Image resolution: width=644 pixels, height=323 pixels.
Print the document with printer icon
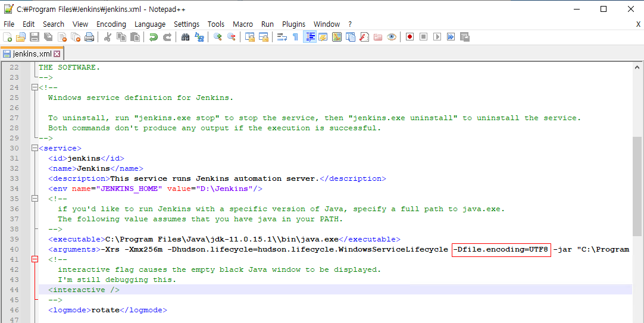click(89, 37)
